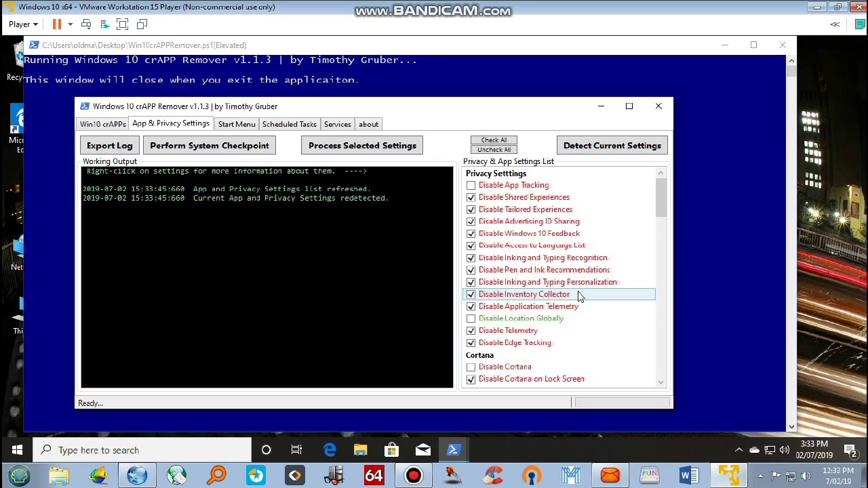Uncheck Disable Advertising ID Sharing
This screenshot has width=868, height=488.
point(471,222)
